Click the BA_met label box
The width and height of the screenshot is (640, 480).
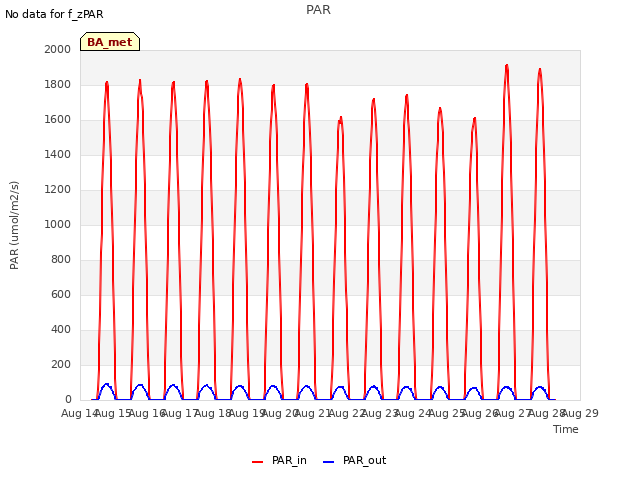point(110,42)
